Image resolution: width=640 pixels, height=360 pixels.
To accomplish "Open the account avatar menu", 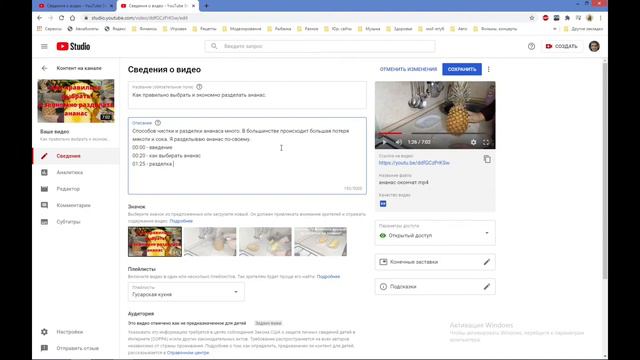I will [594, 47].
